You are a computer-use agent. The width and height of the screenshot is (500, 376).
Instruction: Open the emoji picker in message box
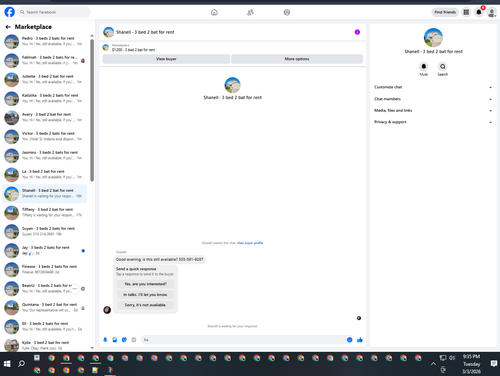(x=349, y=340)
